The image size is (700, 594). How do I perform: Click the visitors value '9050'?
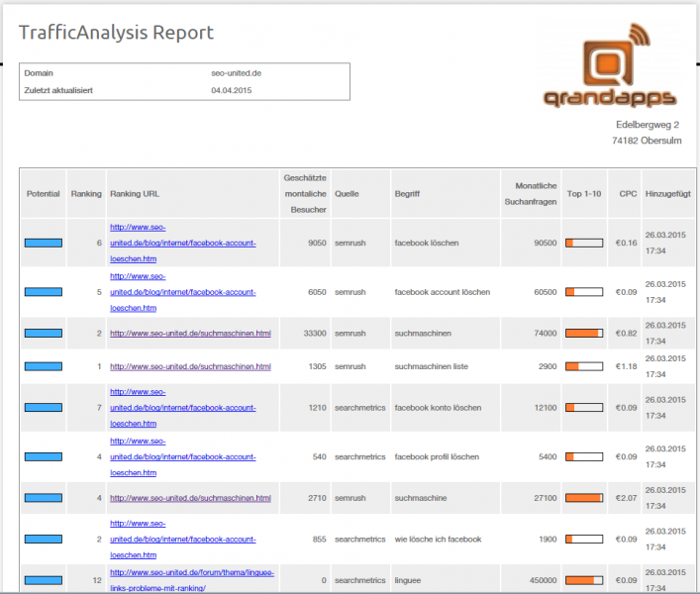(317, 243)
